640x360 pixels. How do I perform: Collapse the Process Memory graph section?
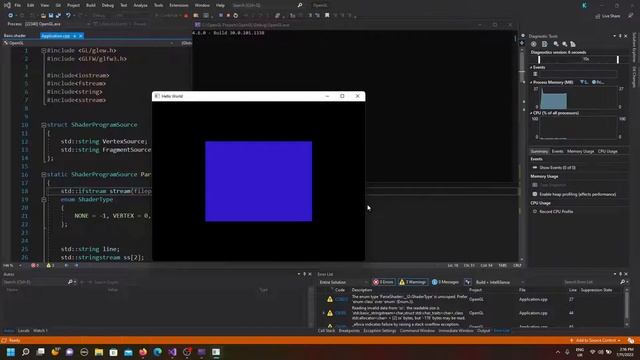click(x=531, y=82)
